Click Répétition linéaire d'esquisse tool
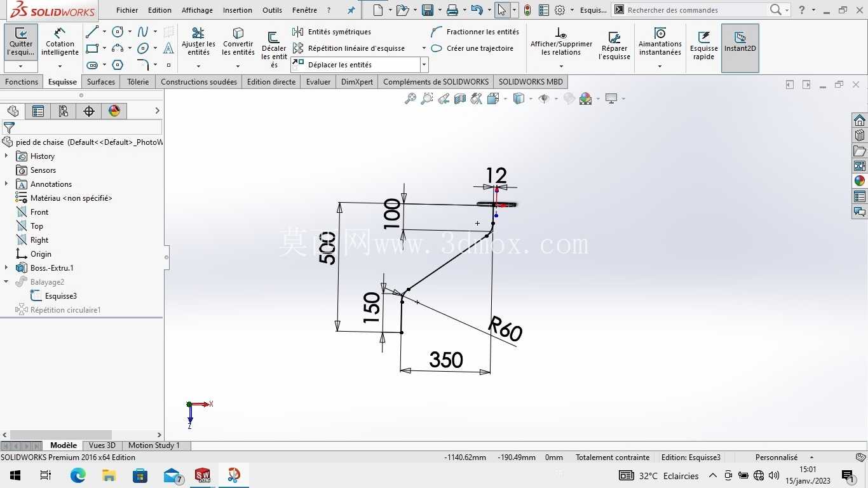The width and height of the screenshot is (868, 488). coord(349,48)
